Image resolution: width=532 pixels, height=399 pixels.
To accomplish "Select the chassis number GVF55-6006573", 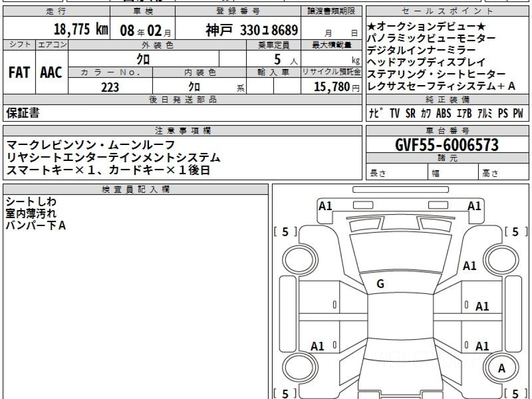I will click(x=447, y=145).
